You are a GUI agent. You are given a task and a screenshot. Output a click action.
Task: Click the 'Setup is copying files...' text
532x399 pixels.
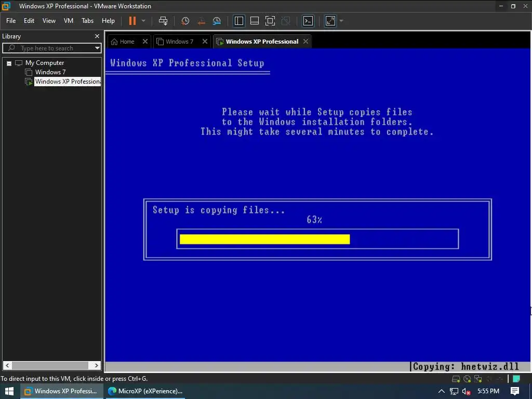pyautogui.click(x=219, y=210)
